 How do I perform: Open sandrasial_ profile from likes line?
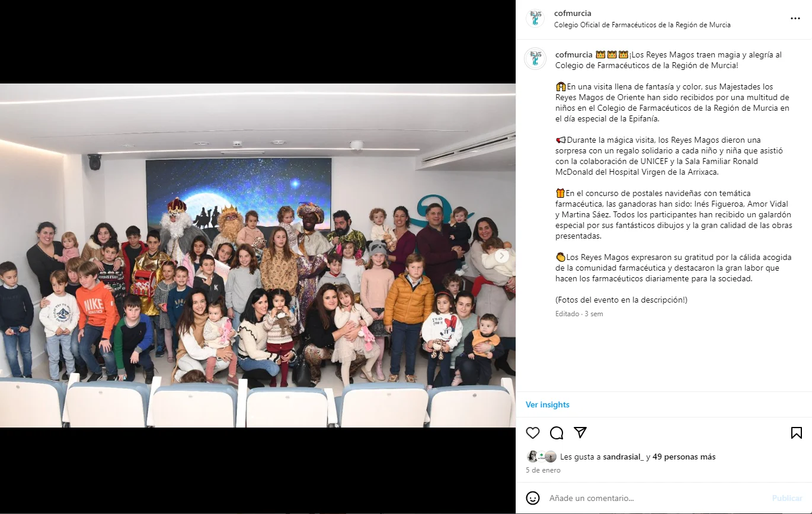coord(623,457)
